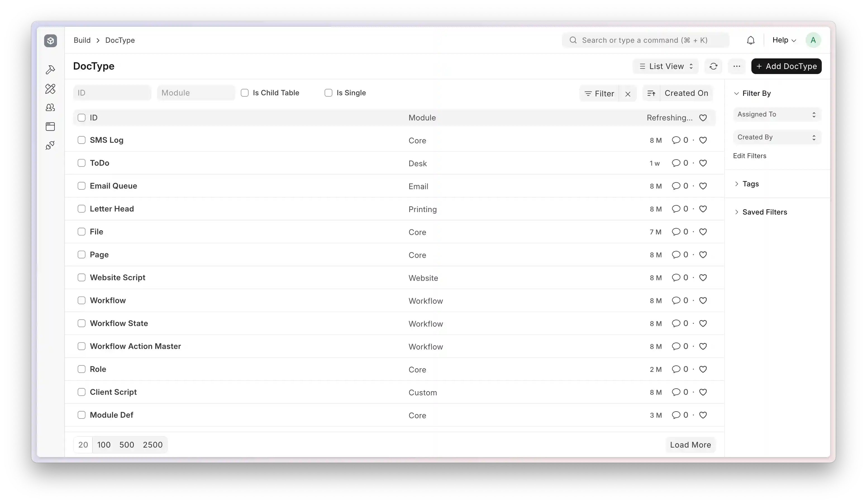Refresh the DocType list
The width and height of the screenshot is (867, 504).
coord(714,66)
